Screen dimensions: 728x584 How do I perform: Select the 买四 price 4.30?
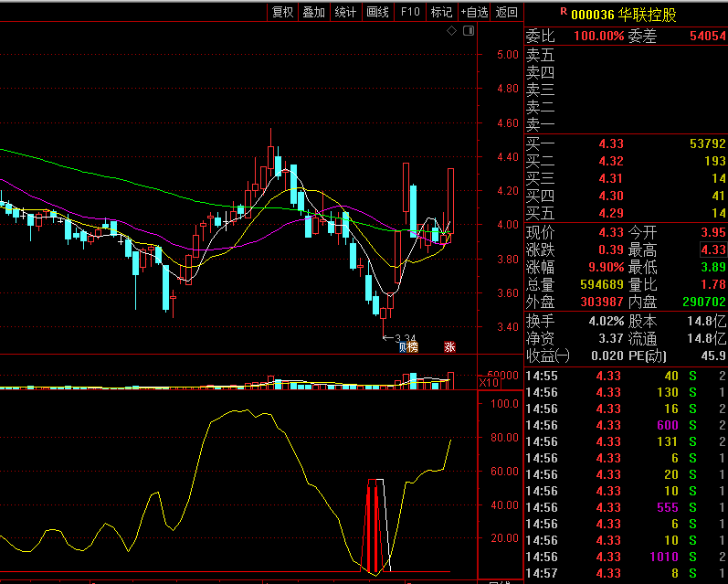coord(611,196)
